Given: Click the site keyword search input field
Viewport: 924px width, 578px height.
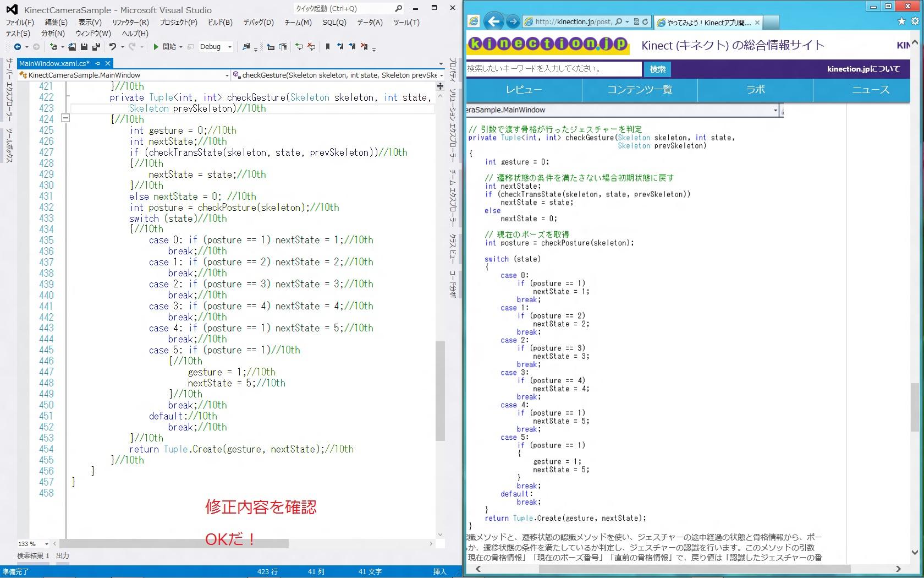Looking at the screenshot, I should pyautogui.click(x=553, y=69).
